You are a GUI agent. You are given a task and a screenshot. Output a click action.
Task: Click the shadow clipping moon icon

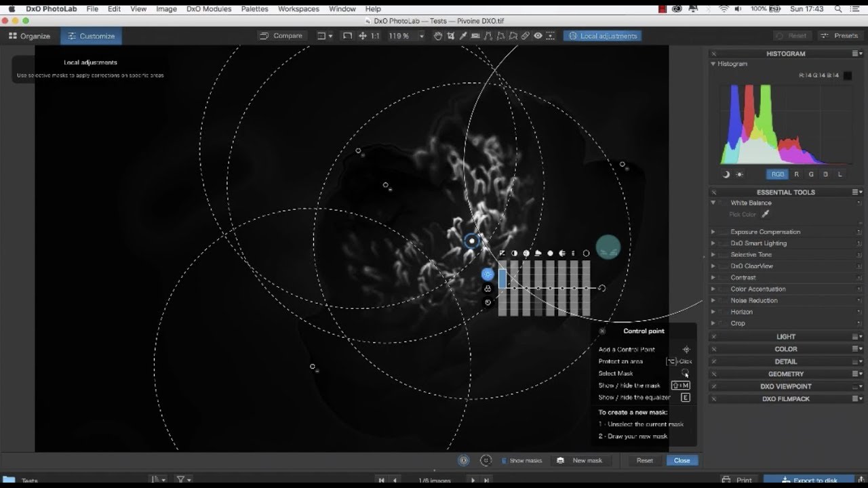tap(726, 174)
